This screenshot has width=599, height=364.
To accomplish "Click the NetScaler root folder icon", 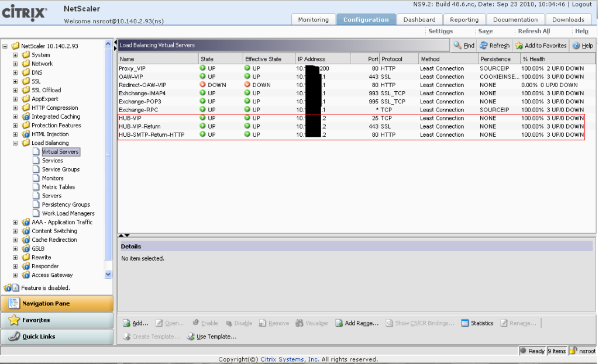I will 15,46.
